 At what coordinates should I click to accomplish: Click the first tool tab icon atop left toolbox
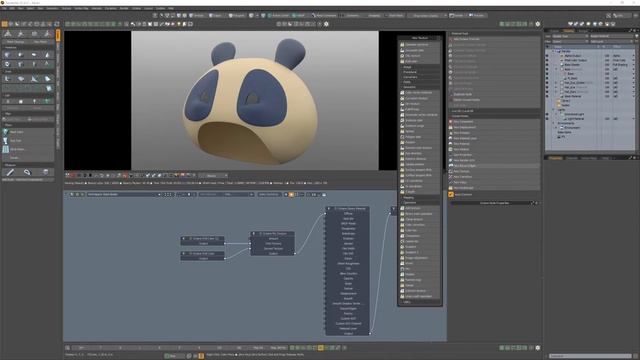click(x=7, y=34)
